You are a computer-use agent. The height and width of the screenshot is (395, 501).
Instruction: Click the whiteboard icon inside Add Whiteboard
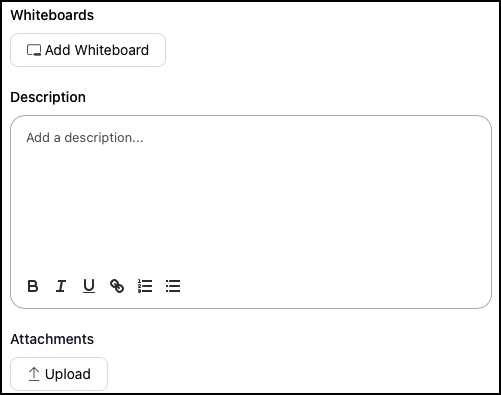point(34,50)
